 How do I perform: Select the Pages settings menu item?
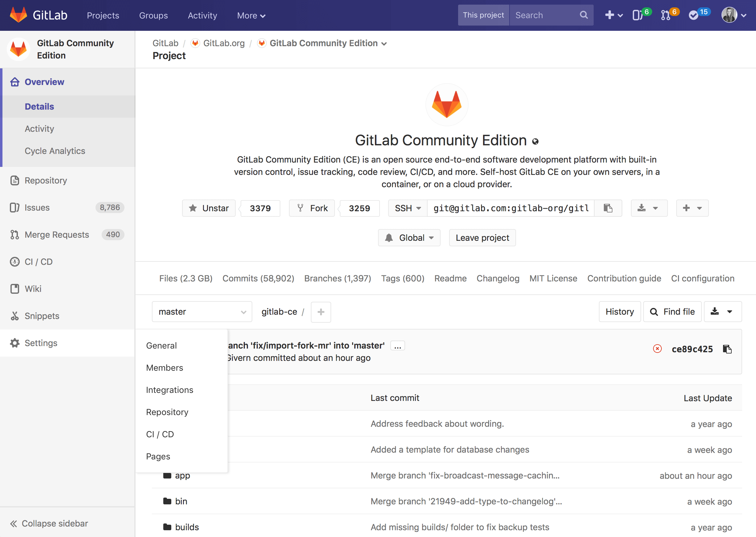(x=158, y=456)
